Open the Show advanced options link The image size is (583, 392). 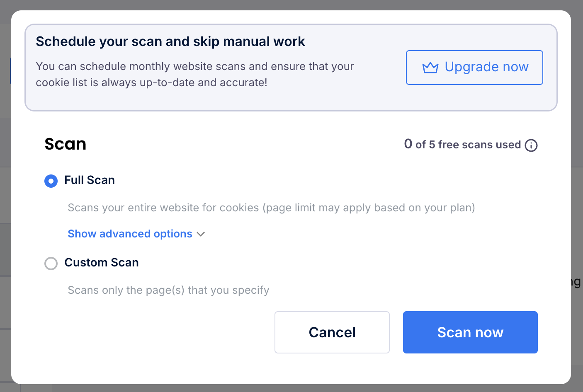pos(130,234)
